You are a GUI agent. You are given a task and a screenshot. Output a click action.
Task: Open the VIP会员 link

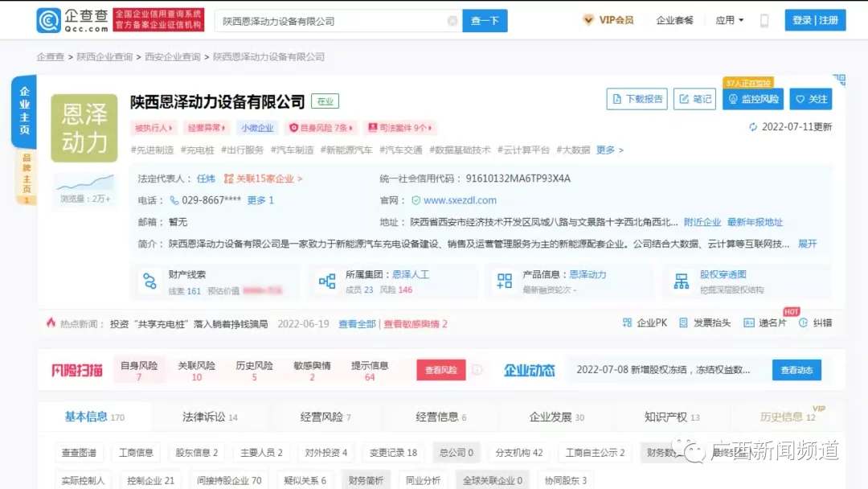click(608, 20)
